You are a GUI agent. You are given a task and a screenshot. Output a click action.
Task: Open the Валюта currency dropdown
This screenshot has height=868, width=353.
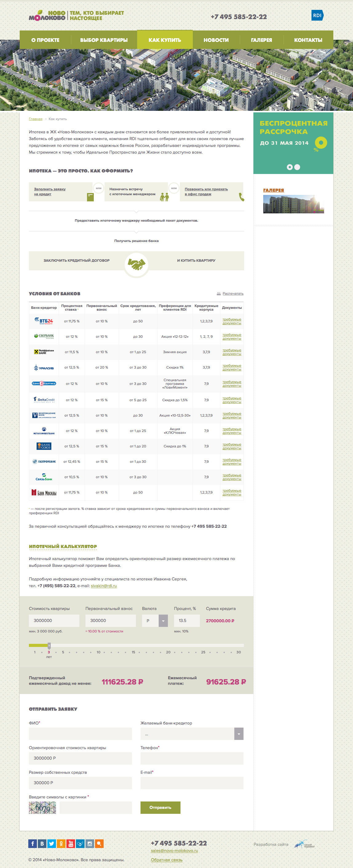155,620
